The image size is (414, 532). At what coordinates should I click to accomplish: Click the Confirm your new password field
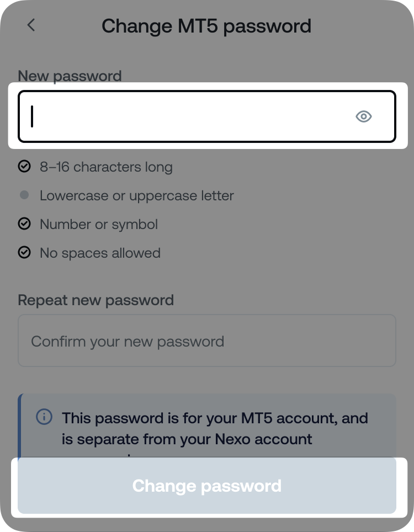click(206, 341)
